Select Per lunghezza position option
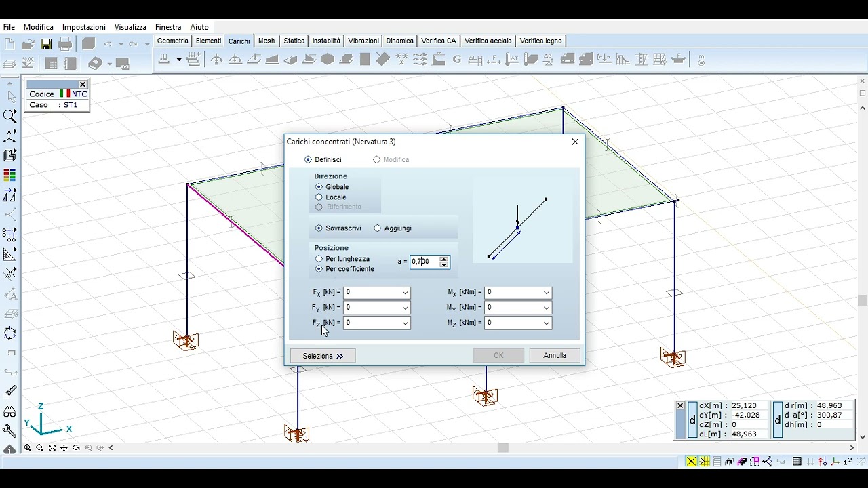This screenshot has width=868, height=488. 319,259
